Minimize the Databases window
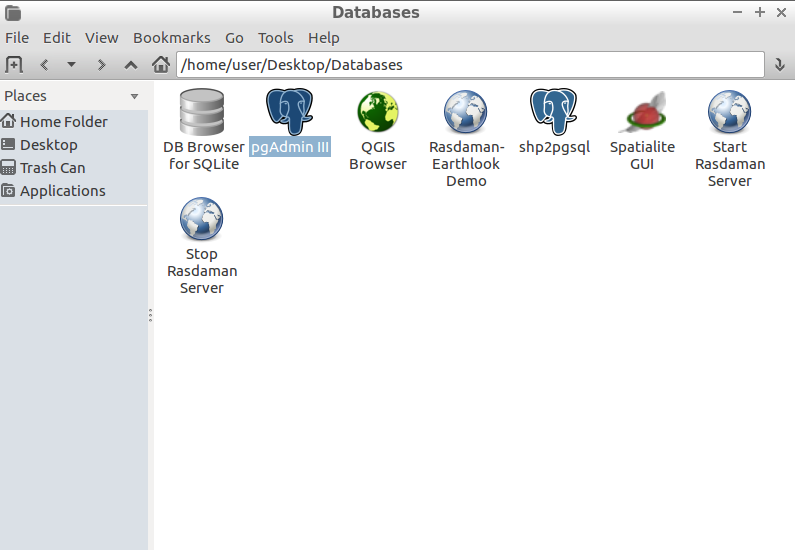Screen dimensions: 795x550 (738, 12)
